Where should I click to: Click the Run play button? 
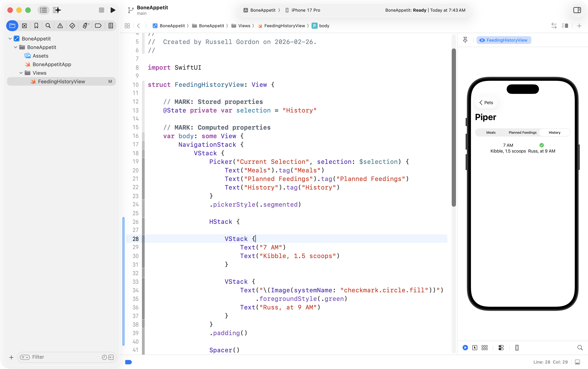113,10
